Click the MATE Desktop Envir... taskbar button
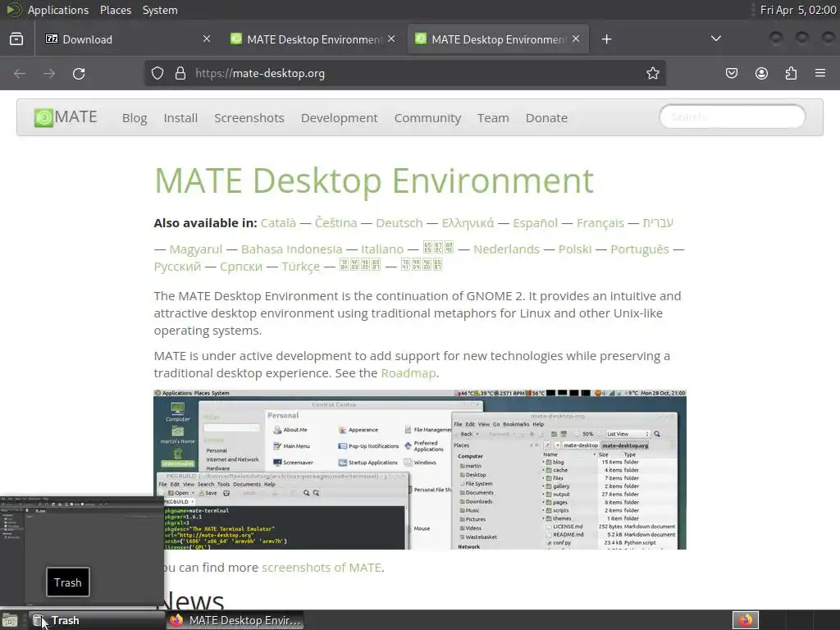The height and width of the screenshot is (630, 840). (235, 620)
